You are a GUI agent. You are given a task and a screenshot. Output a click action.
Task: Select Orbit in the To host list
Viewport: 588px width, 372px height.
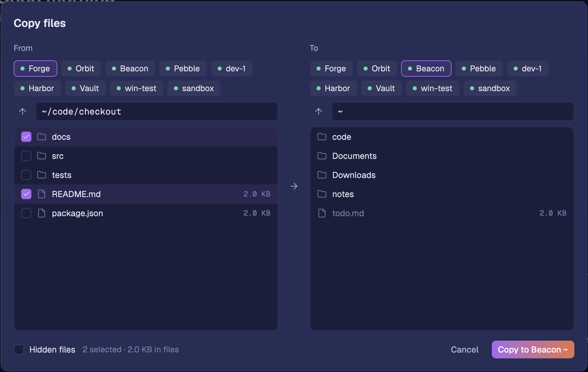click(377, 69)
